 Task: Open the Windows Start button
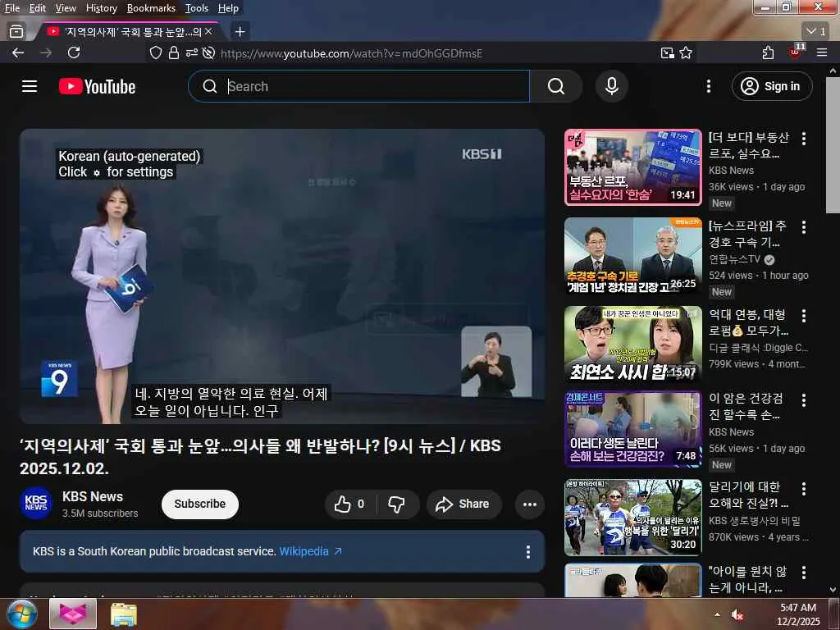(x=21, y=614)
